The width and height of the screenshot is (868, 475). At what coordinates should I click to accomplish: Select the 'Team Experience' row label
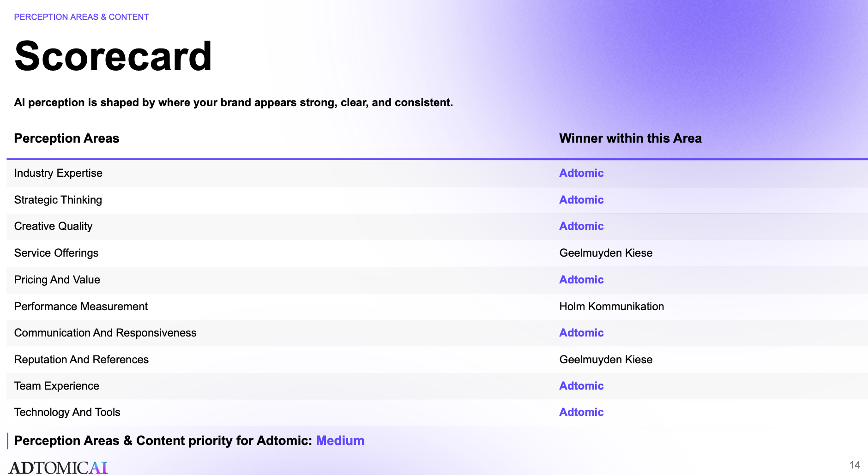pos(57,386)
